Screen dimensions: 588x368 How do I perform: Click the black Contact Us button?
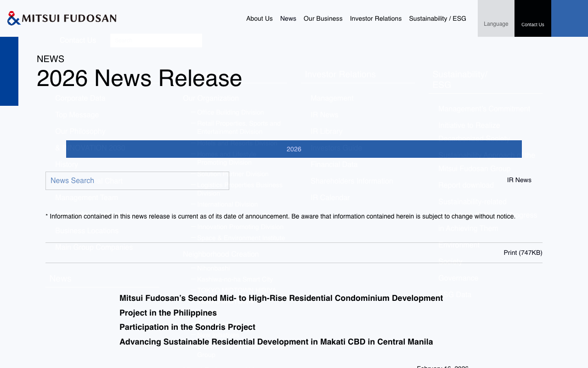pos(533,18)
